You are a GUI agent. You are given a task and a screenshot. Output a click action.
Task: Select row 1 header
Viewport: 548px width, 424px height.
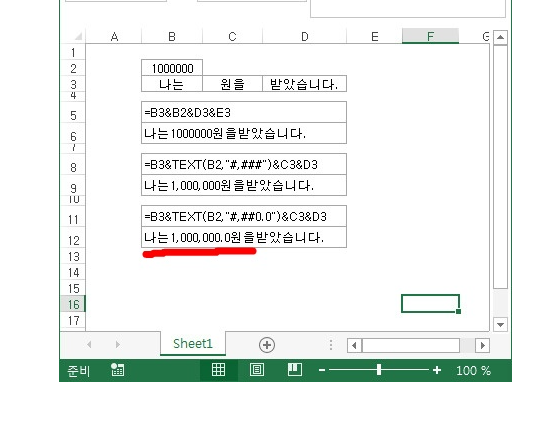(73, 52)
